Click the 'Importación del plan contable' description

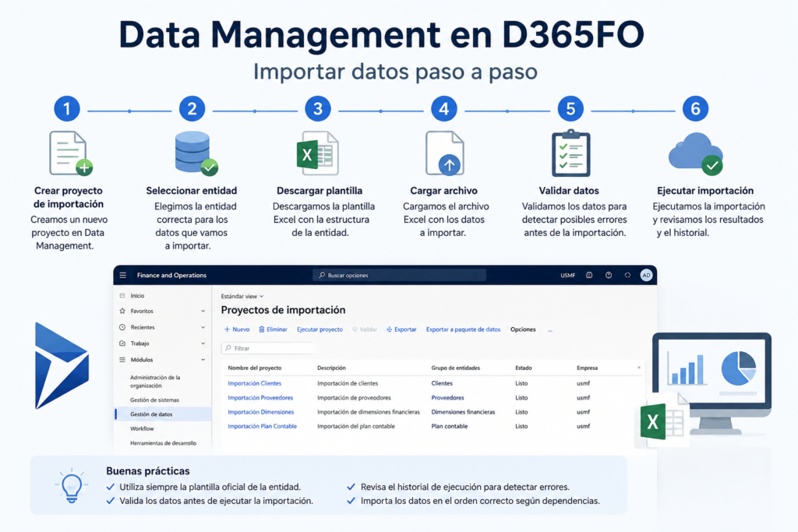point(356,426)
